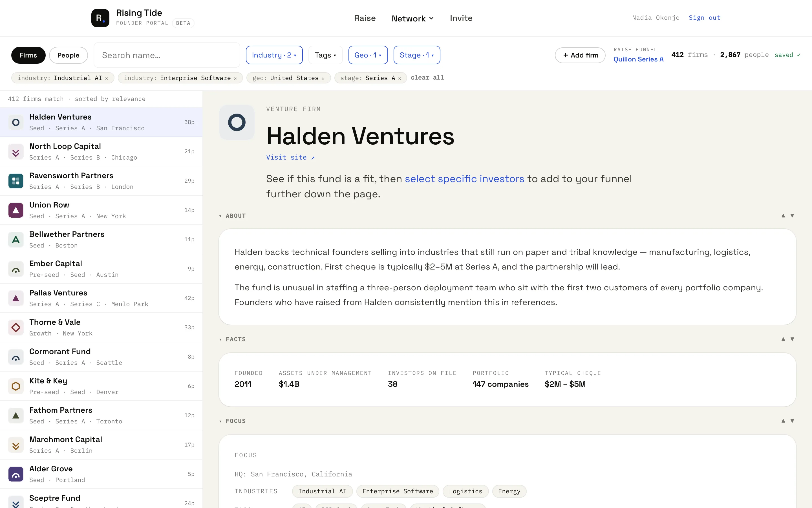
Task: Click Enterprise Software industry tag in Focus
Action: (398, 491)
